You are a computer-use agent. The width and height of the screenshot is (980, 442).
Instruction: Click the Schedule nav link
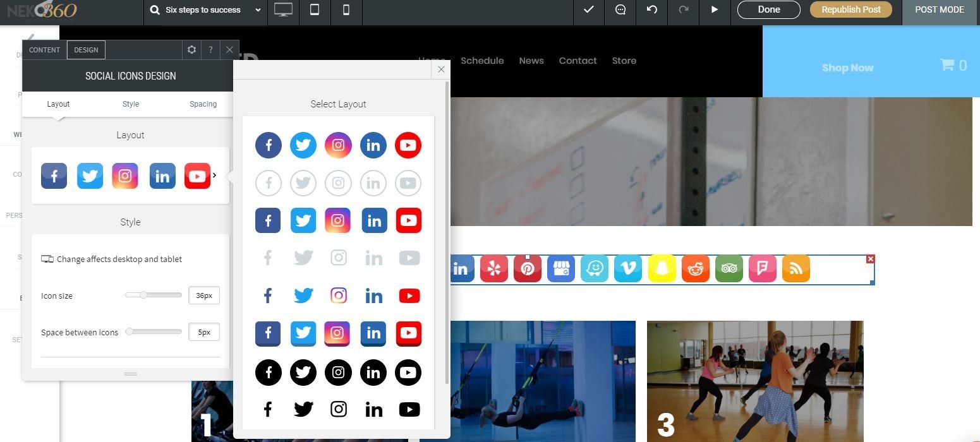coord(482,61)
